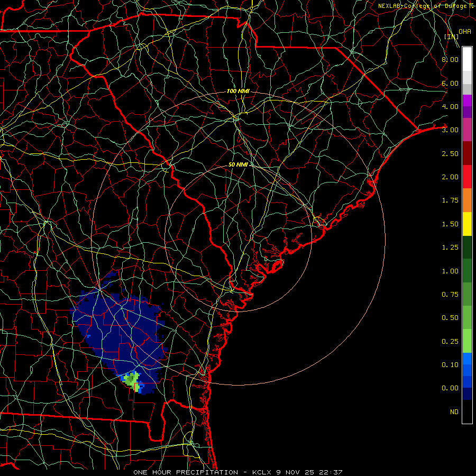Click the '8.00' legend label
476x476 pixels.
[450, 59]
